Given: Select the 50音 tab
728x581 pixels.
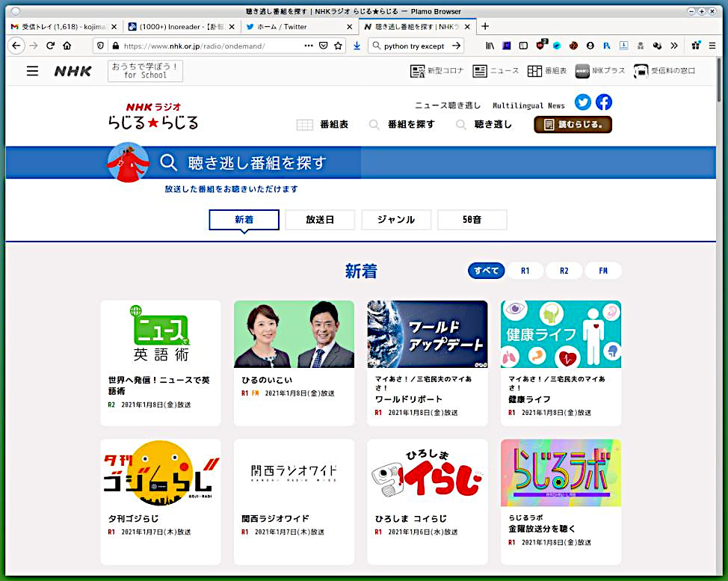Looking at the screenshot, I should tap(472, 220).
